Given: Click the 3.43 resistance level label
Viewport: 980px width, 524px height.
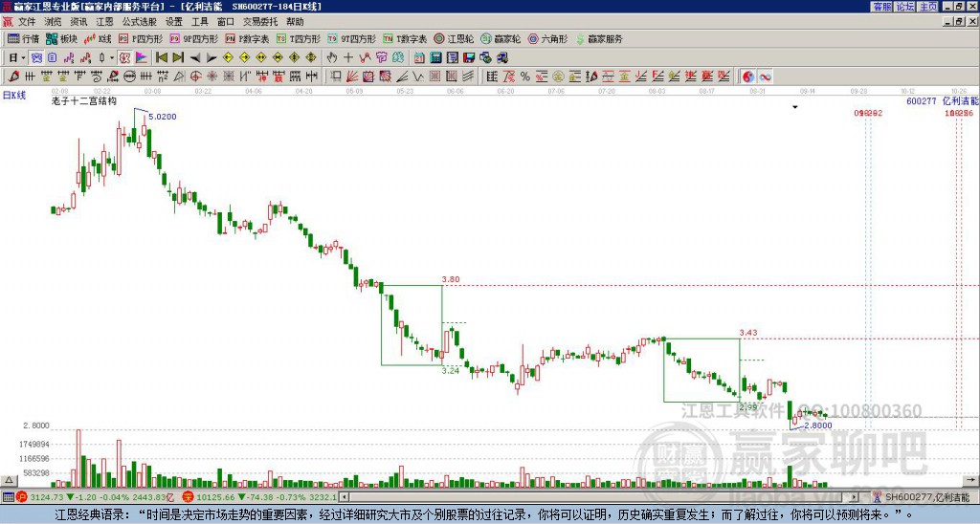Looking at the screenshot, I should [x=748, y=333].
